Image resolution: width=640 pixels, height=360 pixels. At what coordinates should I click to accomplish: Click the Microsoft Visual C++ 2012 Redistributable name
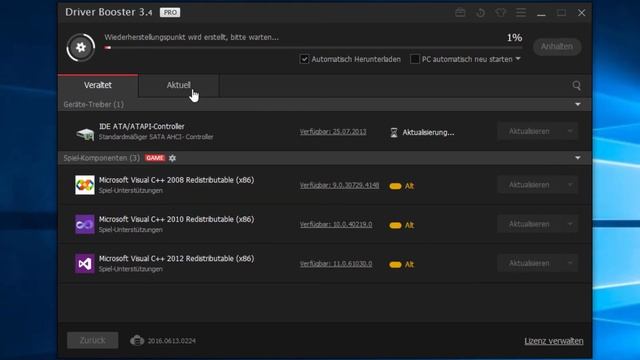(176, 258)
